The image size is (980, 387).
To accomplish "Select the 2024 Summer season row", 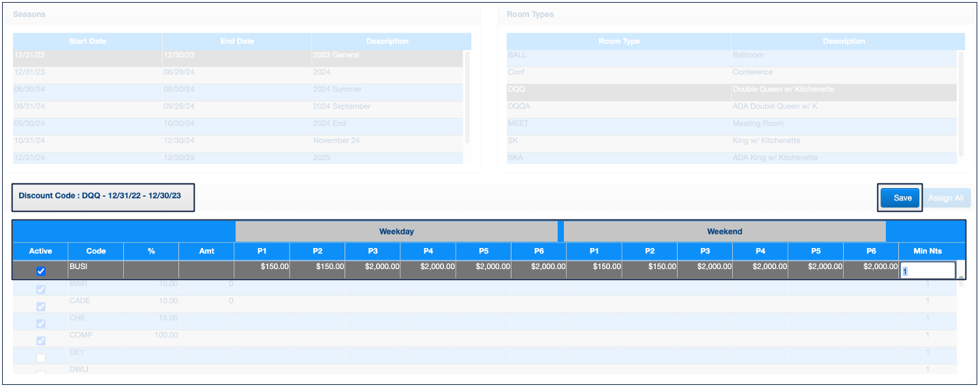I will click(237, 89).
